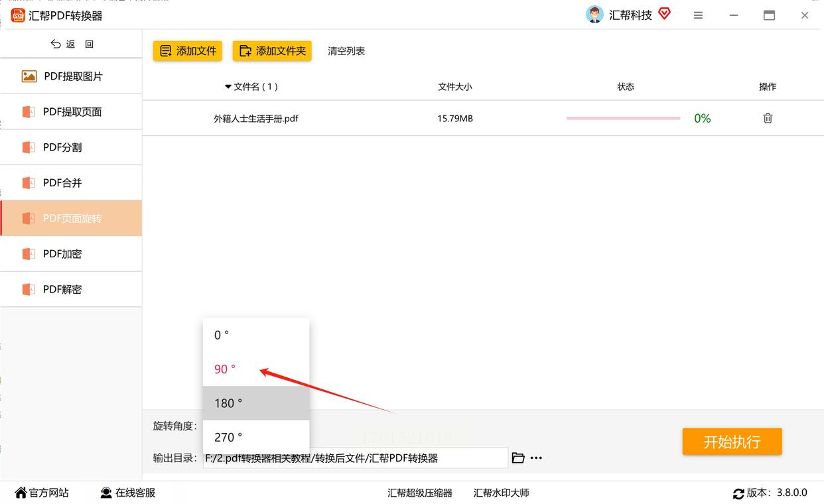Image resolution: width=824 pixels, height=504 pixels.
Task: Click the 添加文件 document icon
Action: [166, 51]
